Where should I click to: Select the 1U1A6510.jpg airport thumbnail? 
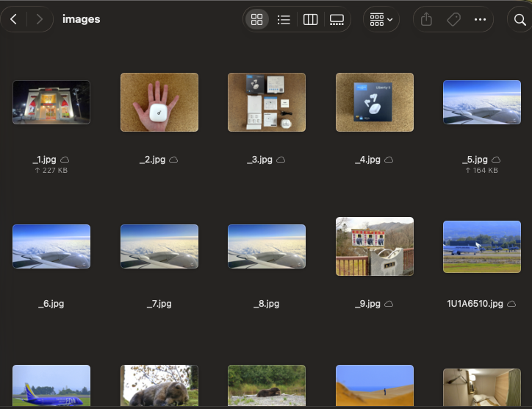(x=482, y=246)
